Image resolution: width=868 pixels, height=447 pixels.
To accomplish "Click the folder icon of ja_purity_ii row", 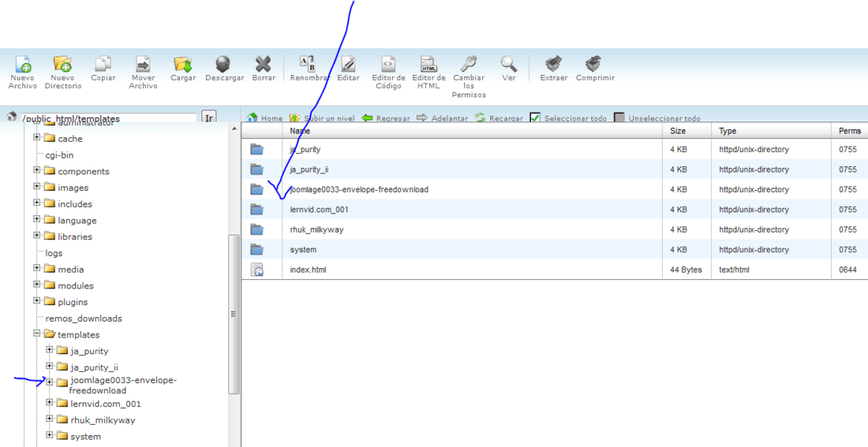I will [257, 169].
